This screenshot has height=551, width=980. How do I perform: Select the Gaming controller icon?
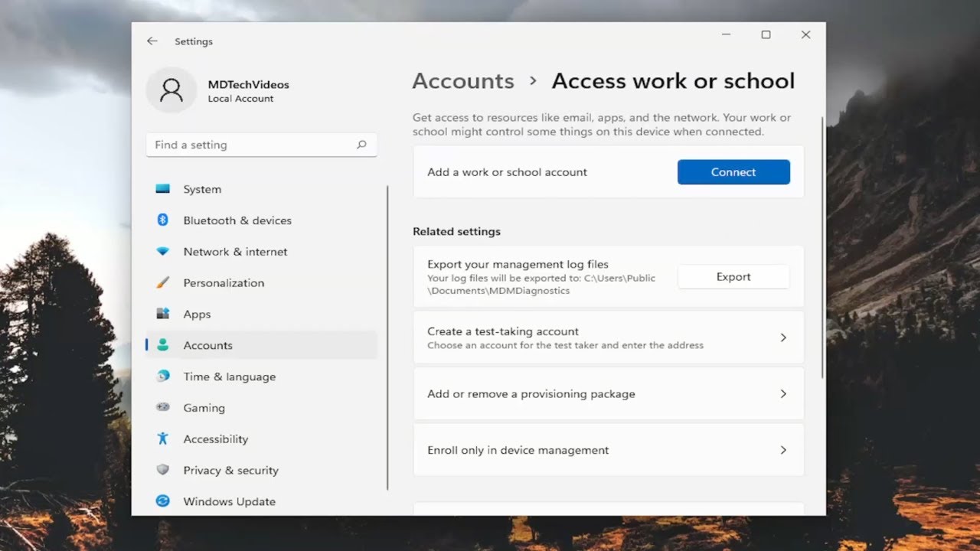[x=162, y=408]
